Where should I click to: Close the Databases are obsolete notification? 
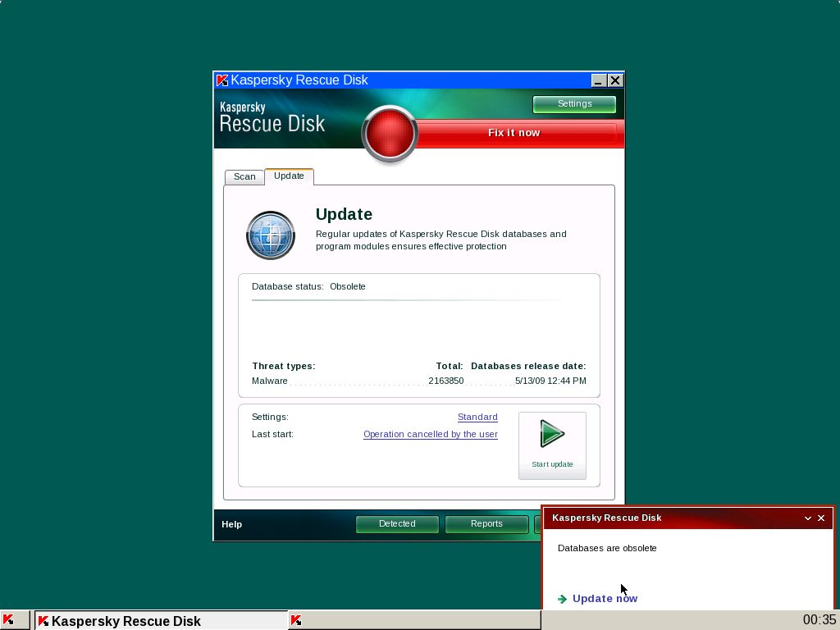pyautogui.click(x=820, y=518)
